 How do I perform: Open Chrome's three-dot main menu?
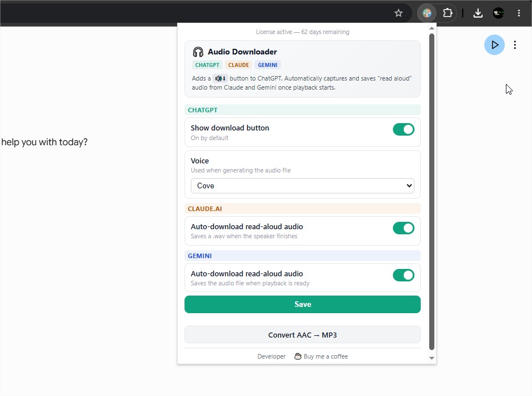(519, 13)
